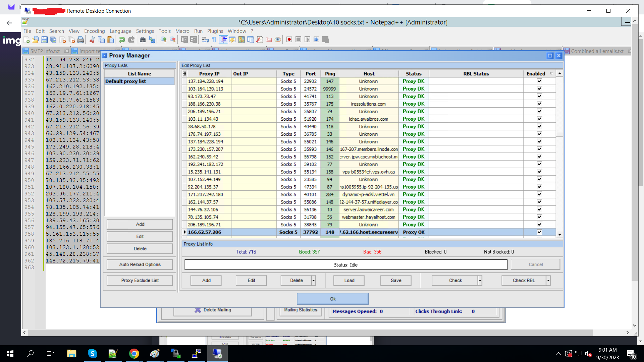Click the green Undo arrow icon
This screenshot has height=362, width=644.
[122, 40]
